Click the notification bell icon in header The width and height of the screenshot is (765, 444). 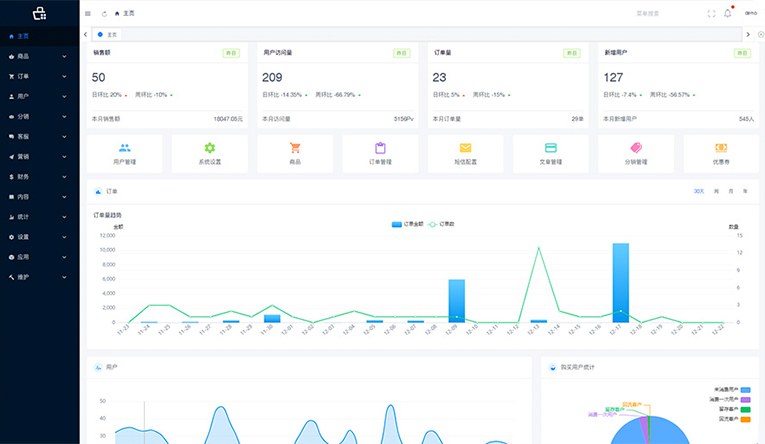(x=727, y=13)
